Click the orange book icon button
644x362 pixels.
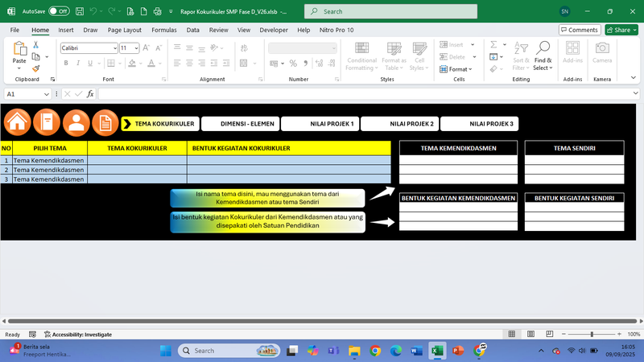[47, 122]
